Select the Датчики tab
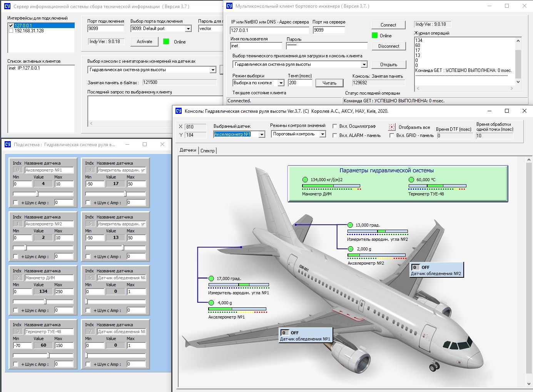The height and width of the screenshot is (392, 533). point(188,150)
